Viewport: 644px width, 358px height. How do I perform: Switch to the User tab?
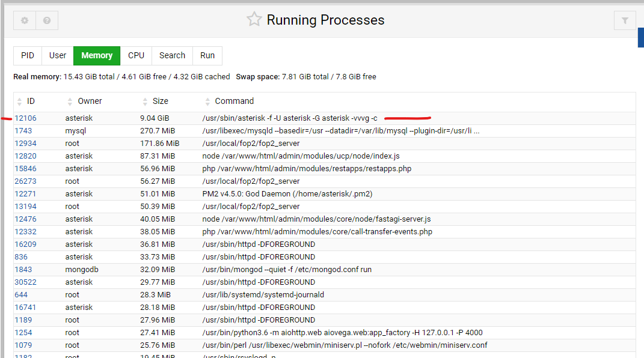click(x=58, y=55)
